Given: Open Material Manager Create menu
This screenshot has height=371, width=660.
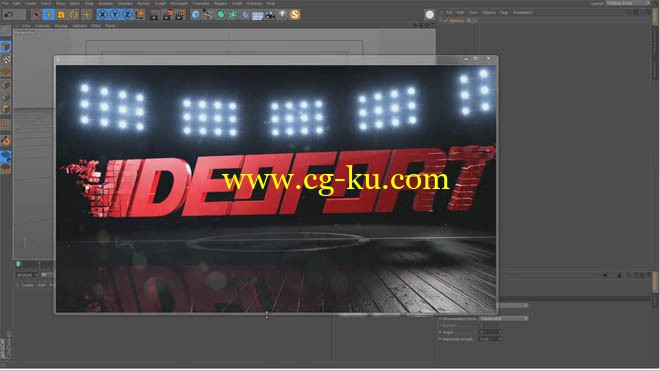Looking at the screenshot, I should pos(27,285).
